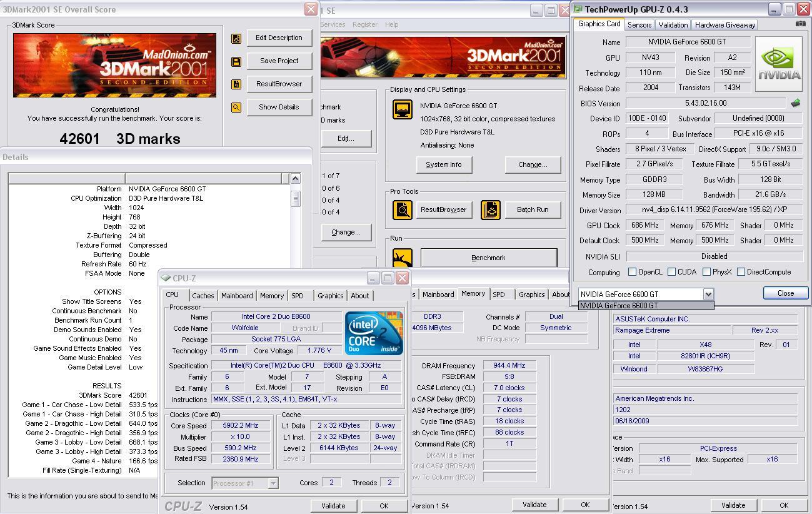Click the Details list scrollbar thumb
This screenshot has width=812, height=514.
pyautogui.click(x=295, y=198)
